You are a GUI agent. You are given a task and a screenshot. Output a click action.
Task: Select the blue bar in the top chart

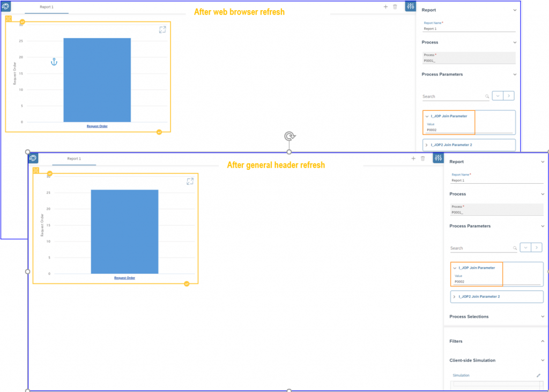97,80
